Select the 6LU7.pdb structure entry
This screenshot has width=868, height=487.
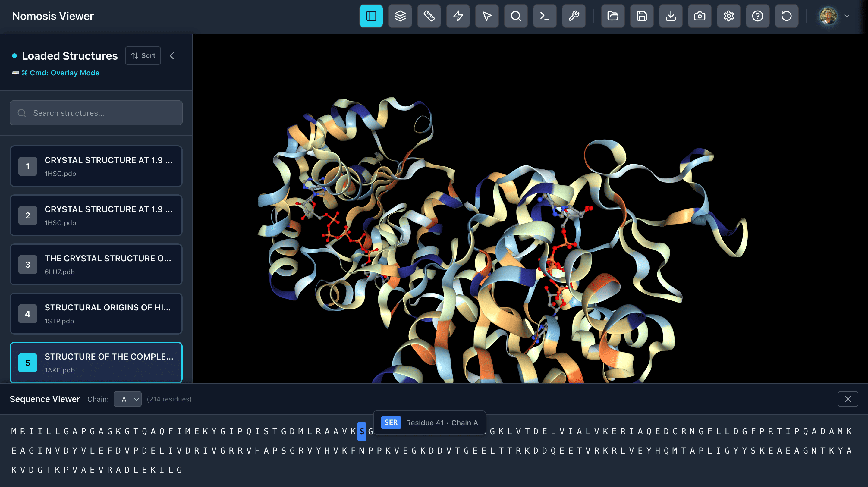(96, 265)
